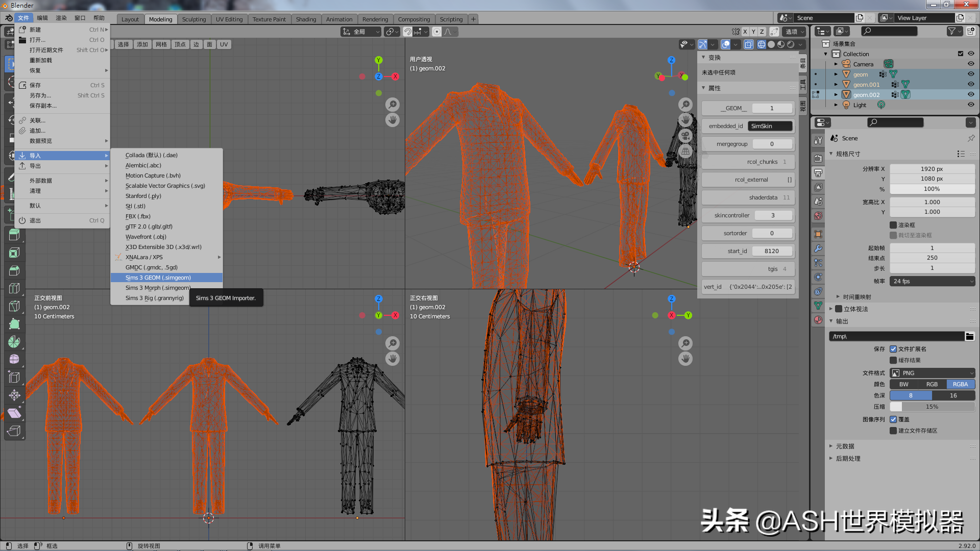Select the Shrink/Fatten tool
The height and width of the screenshot is (551, 980).
[x=14, y=395]
